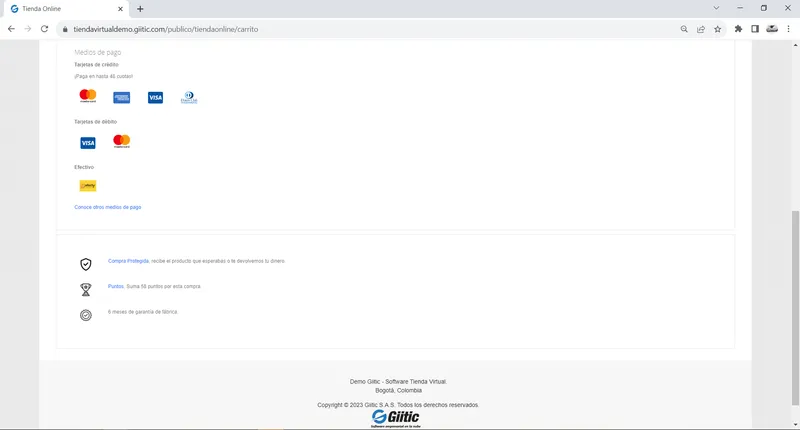Viewport: 800px width, 430px height.
Task: Open the browser profile avatar icon
Action: [x=772, y=29]
